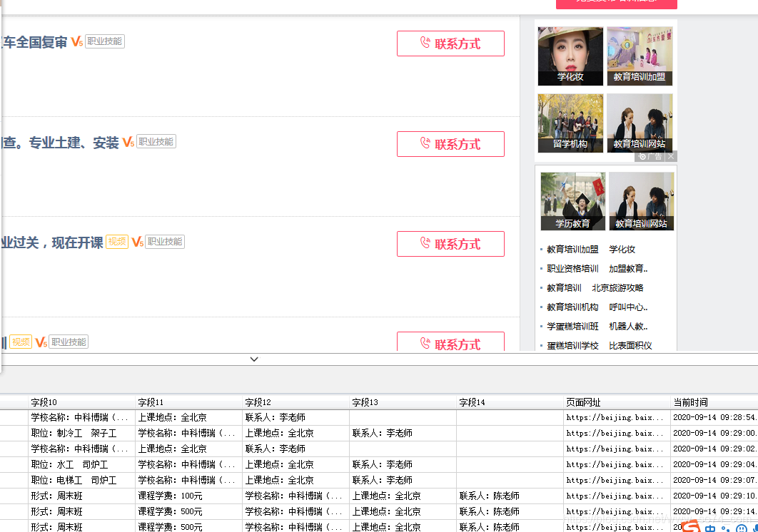Collapse browser pane with the chevron arrow
The image size is (758, 532).
254,359
